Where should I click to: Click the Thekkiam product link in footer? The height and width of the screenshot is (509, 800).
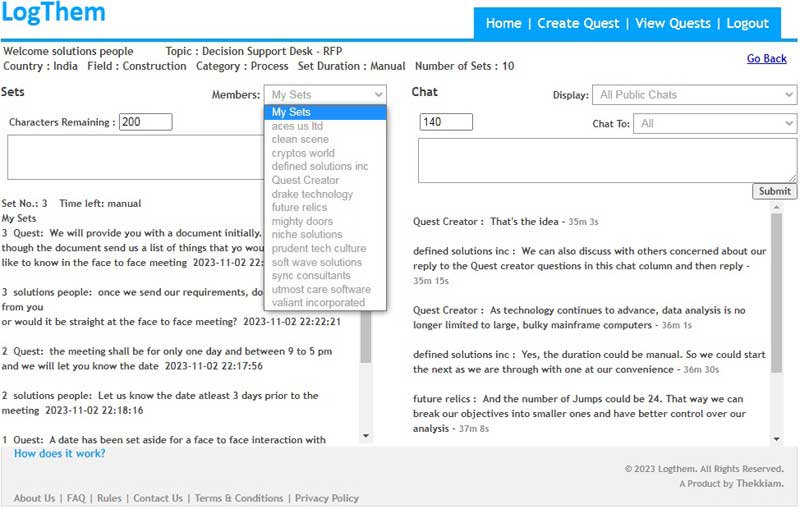pos(759,483)
